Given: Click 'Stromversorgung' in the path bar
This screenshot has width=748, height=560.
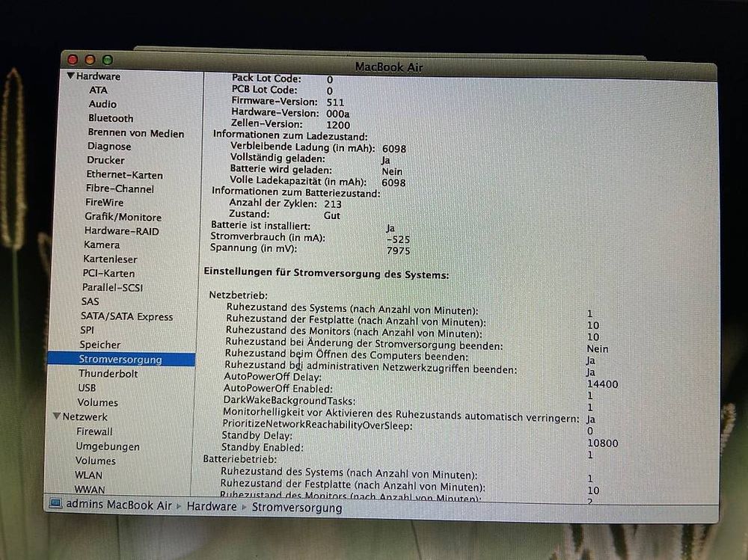Looking at the screenshot, I should click(x=297, y=508).
